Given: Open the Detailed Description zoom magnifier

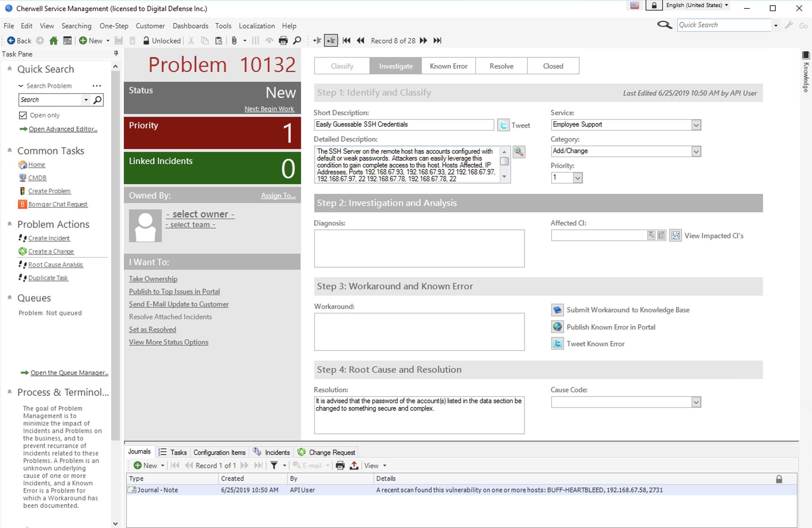Looking at the screenshot, I should (x=519, y=152).
